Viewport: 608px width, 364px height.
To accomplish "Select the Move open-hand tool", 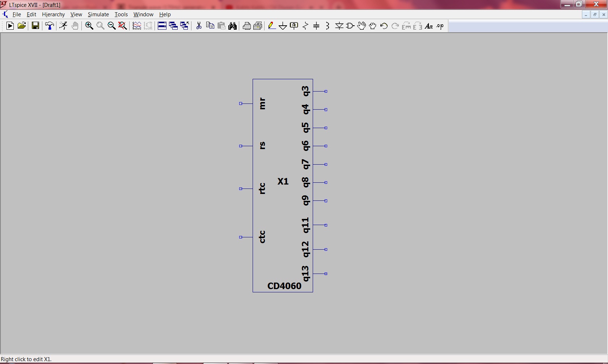I will tap(361, 26).
